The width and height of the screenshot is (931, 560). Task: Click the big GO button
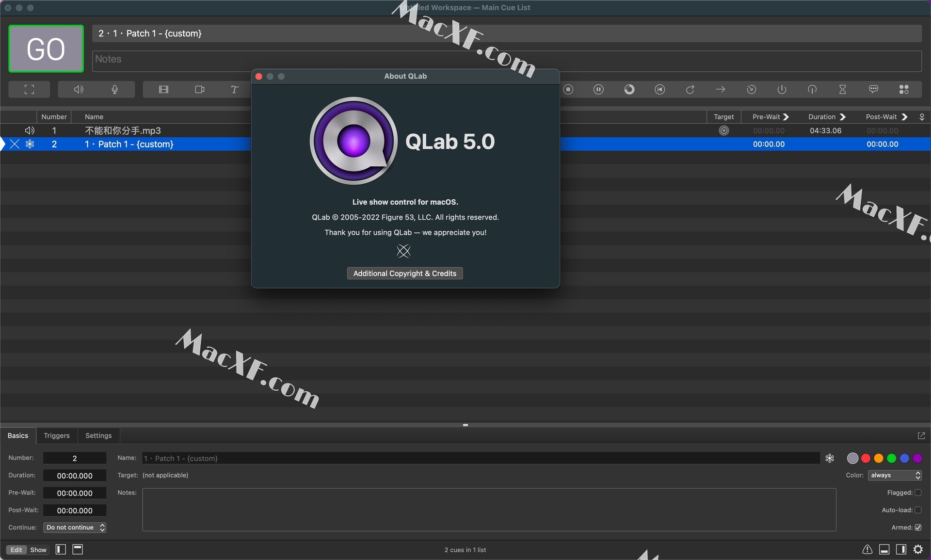pyautogui.click(x=46, y=48)
